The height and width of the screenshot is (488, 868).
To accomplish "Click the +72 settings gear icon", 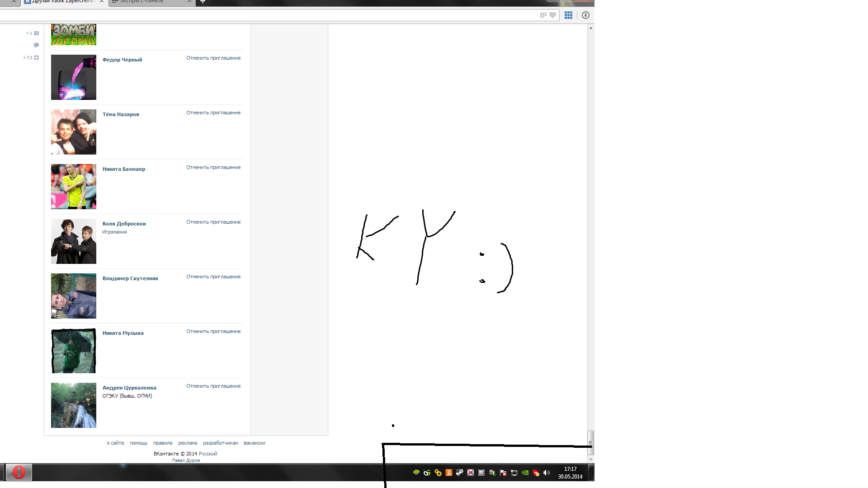I will (37, 58).
